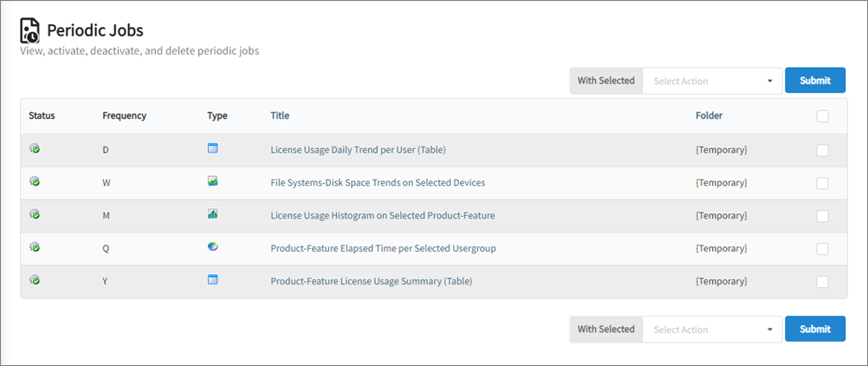Select the checkbox for Product-Feature Elapsed Time row
The height and width of the screenshot is (366, 868).
(822, 249)
